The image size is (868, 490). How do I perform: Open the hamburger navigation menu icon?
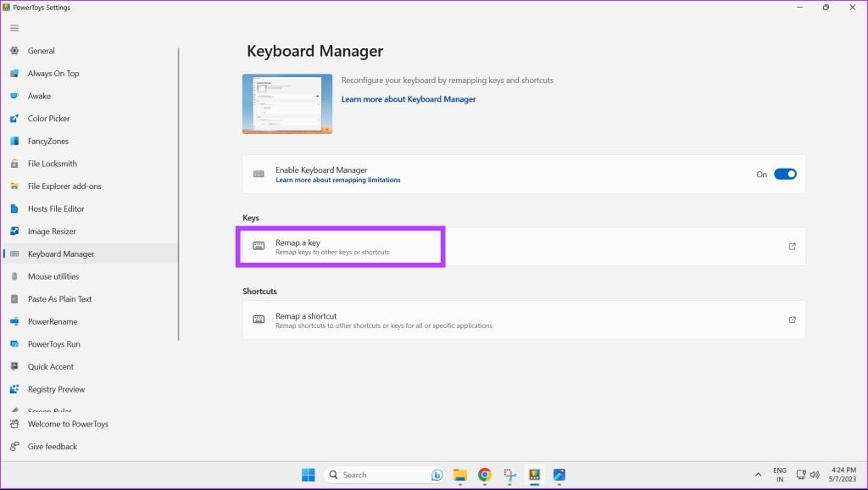[x=14, y=28]
